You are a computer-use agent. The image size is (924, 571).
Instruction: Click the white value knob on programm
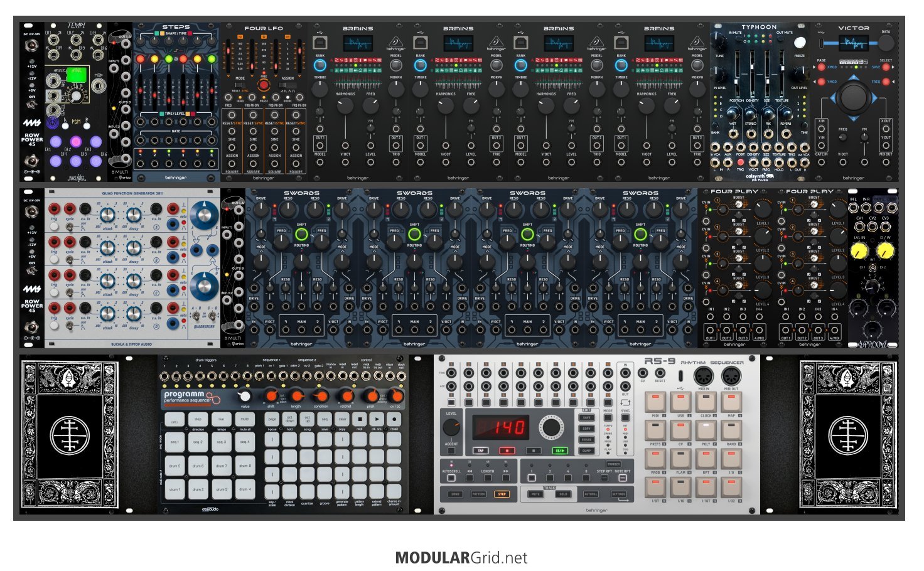(245, 395)
